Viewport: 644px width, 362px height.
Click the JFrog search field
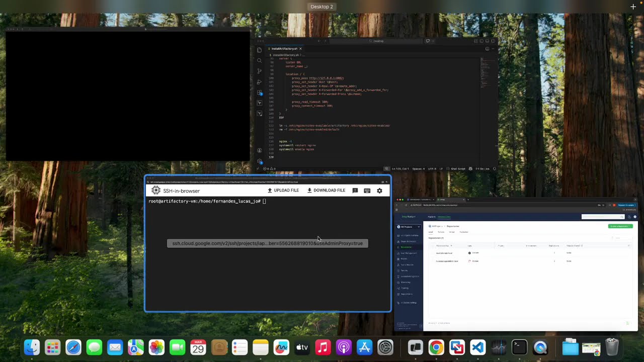pos(603,217)
